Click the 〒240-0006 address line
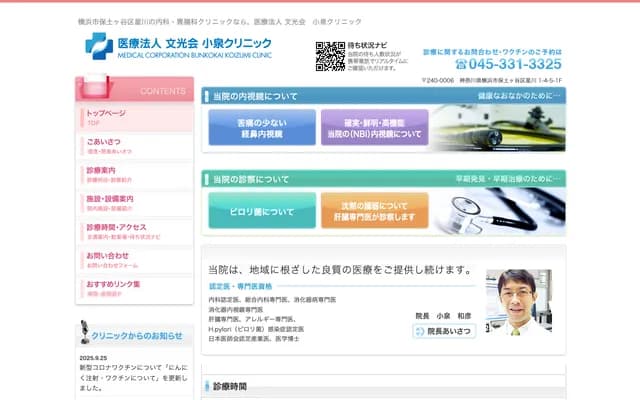 (492, 80)
